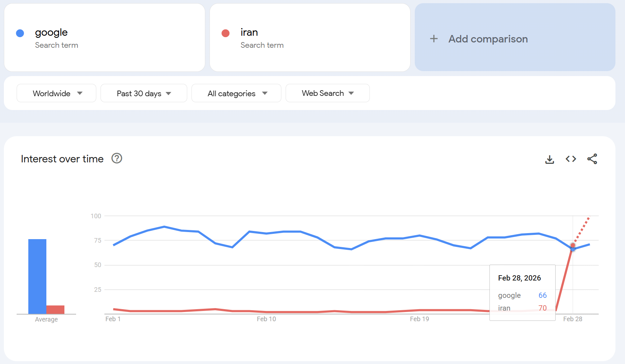This screenshot has width=625, height=364.
Task: Click the red iran color dot
Action: 225,33
